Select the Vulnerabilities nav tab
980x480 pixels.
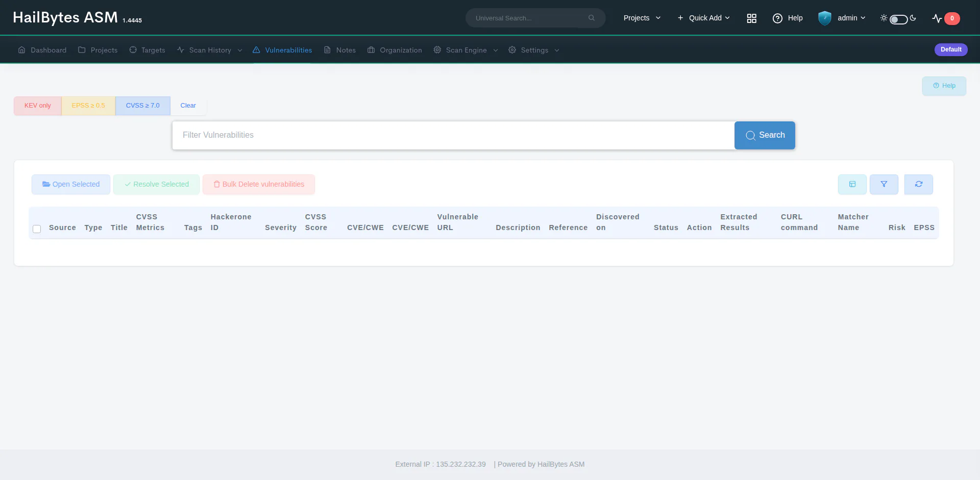tap(282, 50)
